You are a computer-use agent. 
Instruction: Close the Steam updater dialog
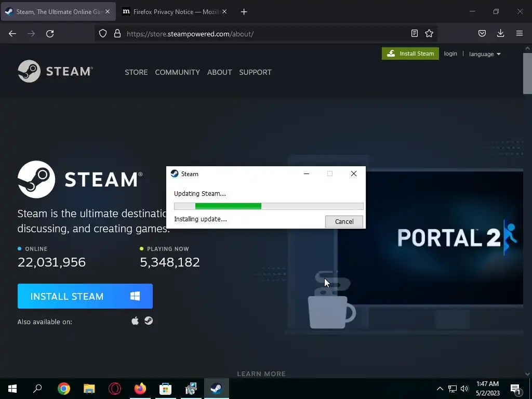pyautogui.click(x=353, y=174)
